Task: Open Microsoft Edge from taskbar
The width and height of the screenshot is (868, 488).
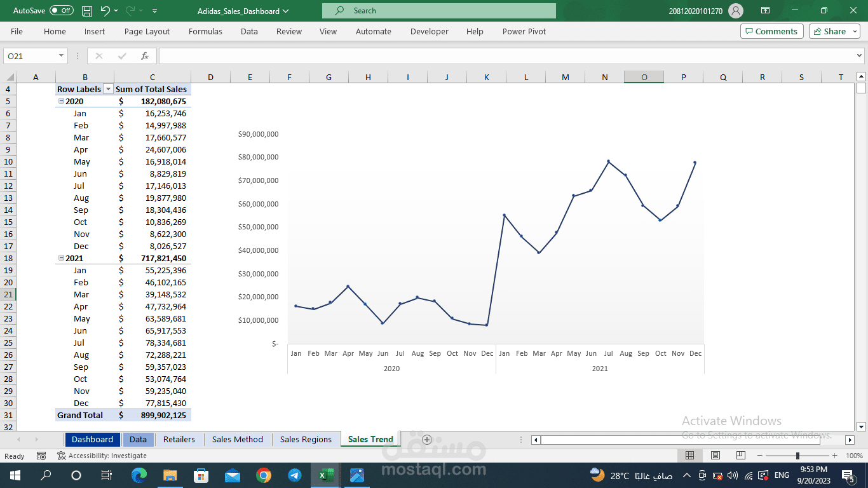Action: pyautogui.click(x=139, y=475)
